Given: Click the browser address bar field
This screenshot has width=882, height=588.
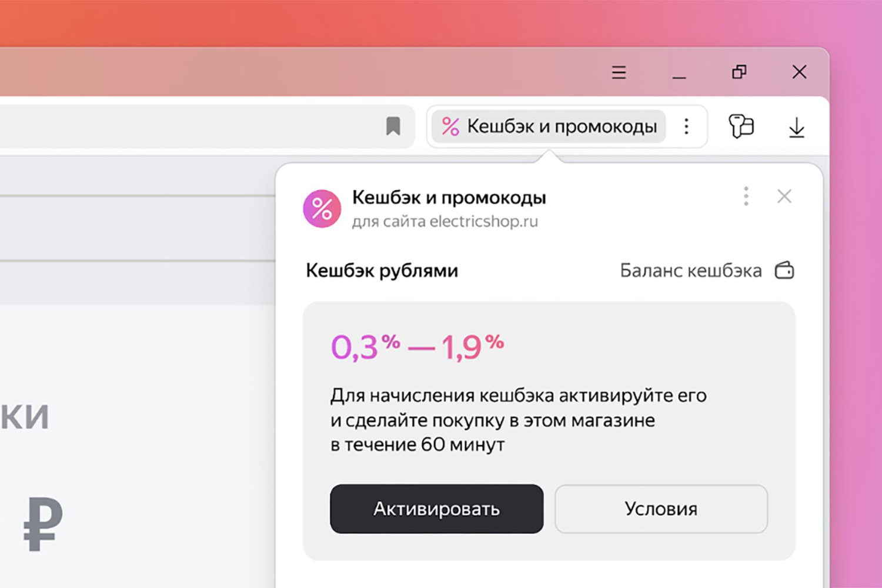Looking at the screenshot, I should (x=188, y=126).
